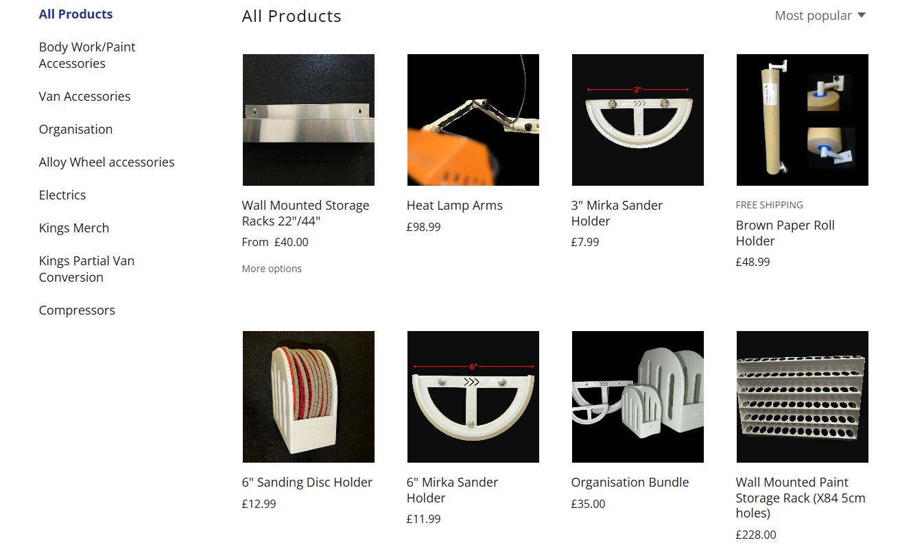Click the Wall Mounted Storage Racks product image
Viewport: 924px width, 560px height.
[x=309, y=120]
